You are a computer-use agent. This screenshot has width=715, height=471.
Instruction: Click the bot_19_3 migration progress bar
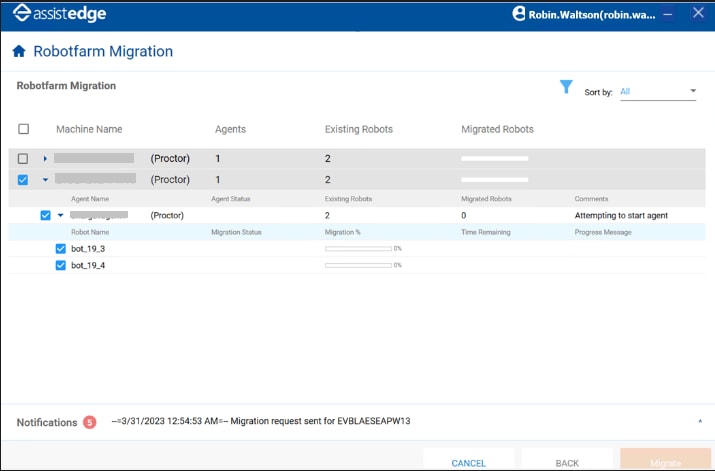358,248
